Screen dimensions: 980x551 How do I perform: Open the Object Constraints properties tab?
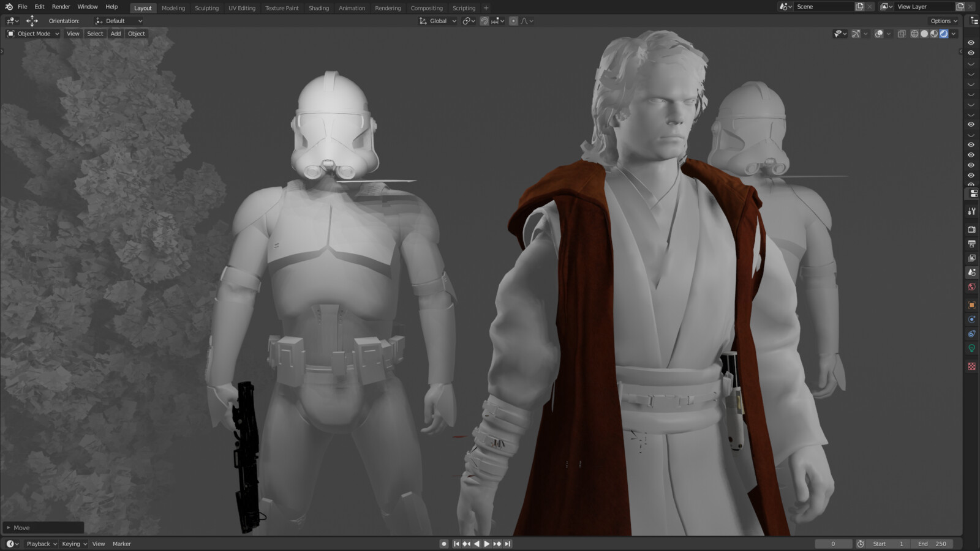click(x=971, y=334)
